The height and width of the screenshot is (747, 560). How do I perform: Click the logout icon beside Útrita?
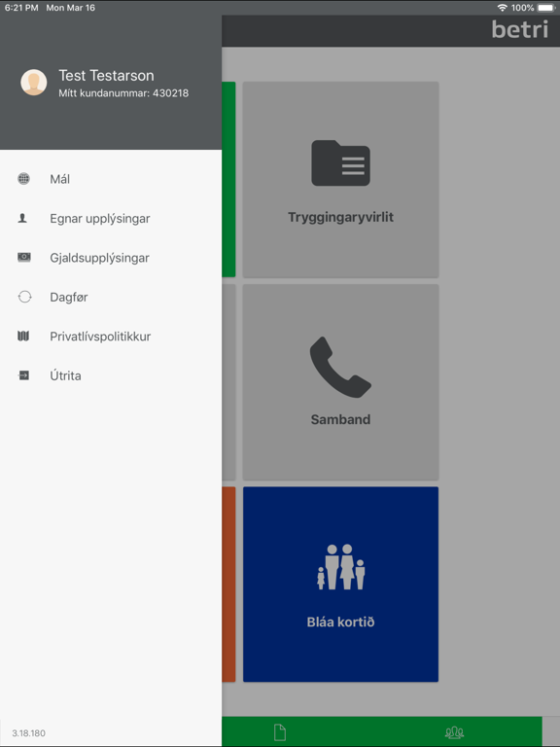[x=23, y=375]
